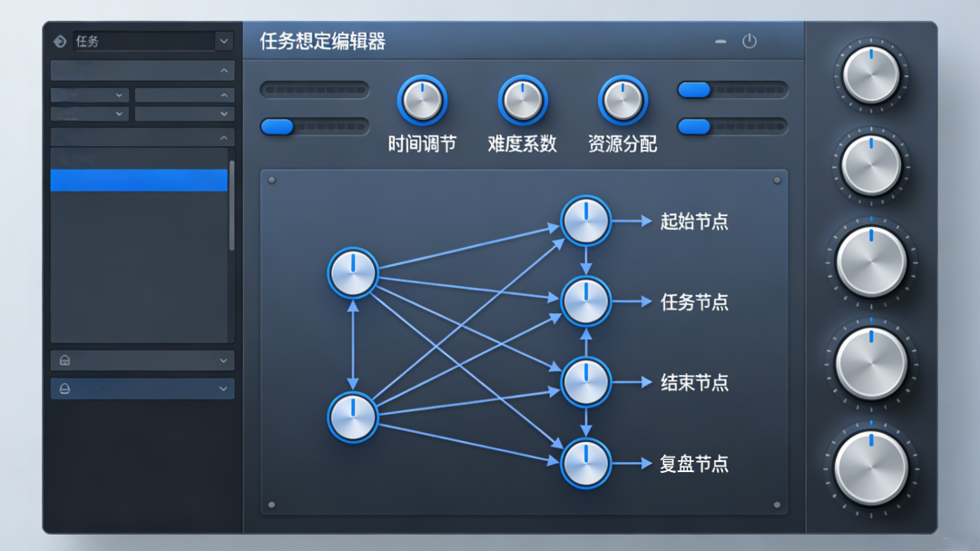Click the 结束节点 node knob
The height and width of the screenshot is (551, 980).
(585, 382)
